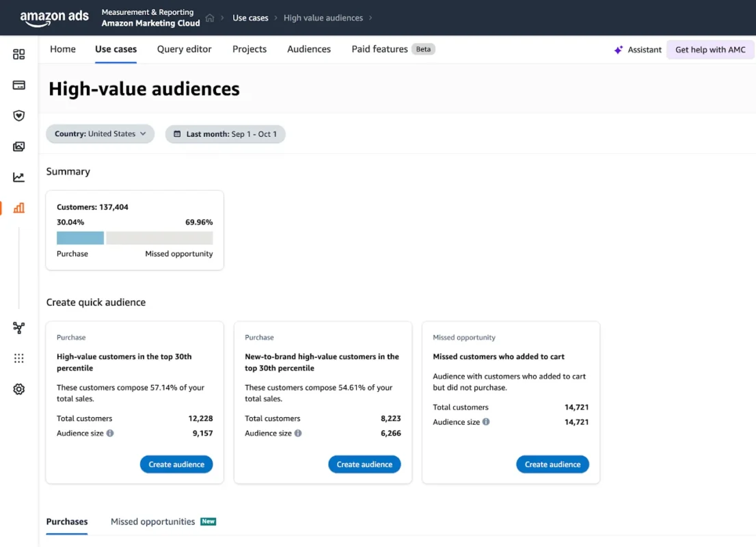Open the audience connections network icon

[x=18, y=328]
